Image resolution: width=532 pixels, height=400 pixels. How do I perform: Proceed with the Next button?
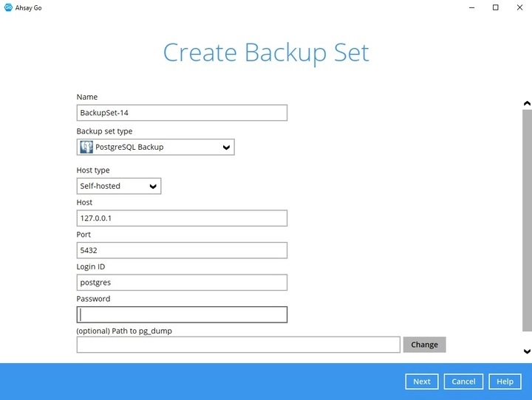[x=422, y=382]
